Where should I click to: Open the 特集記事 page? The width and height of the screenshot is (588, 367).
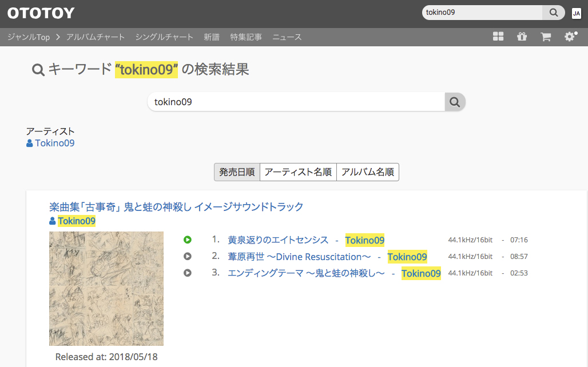246,37
